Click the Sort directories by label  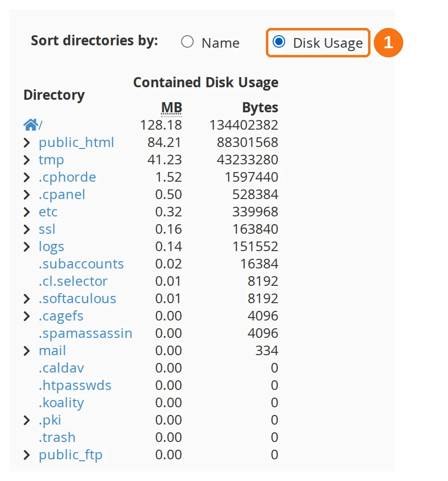[x=94, y=41]
